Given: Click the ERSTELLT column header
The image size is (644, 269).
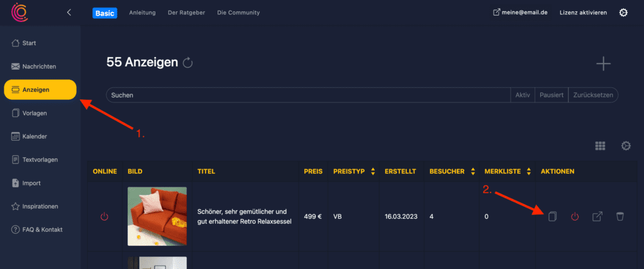Looking at the screenshot, I should 401,171.
